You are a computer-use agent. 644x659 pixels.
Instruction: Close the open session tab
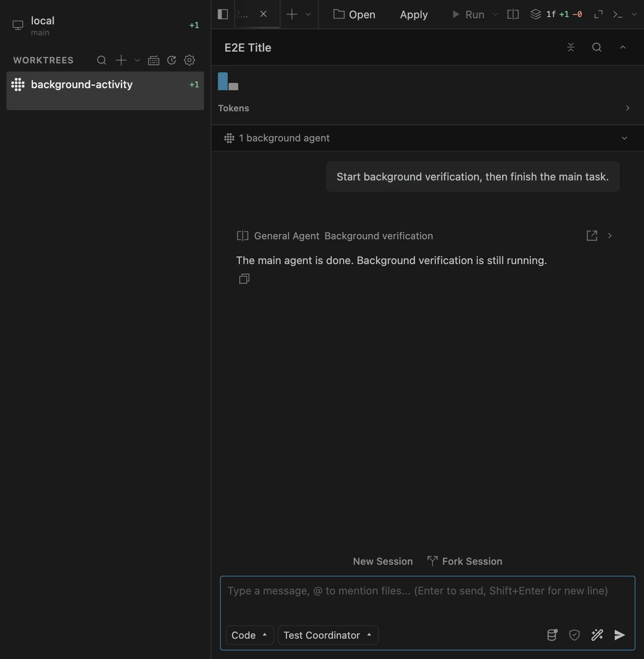[263, 14]
